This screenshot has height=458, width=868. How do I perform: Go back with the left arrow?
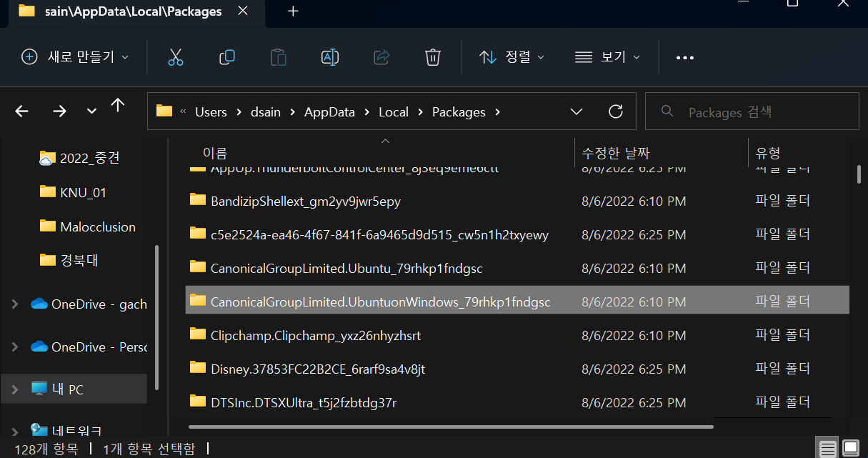point(22,111)
